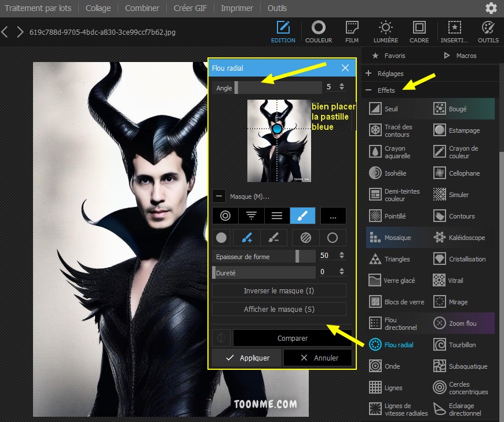This screenshot has width=504, height=422.
Task: Select the gradient funnel mask mode
Action: (x=251, y=216)
